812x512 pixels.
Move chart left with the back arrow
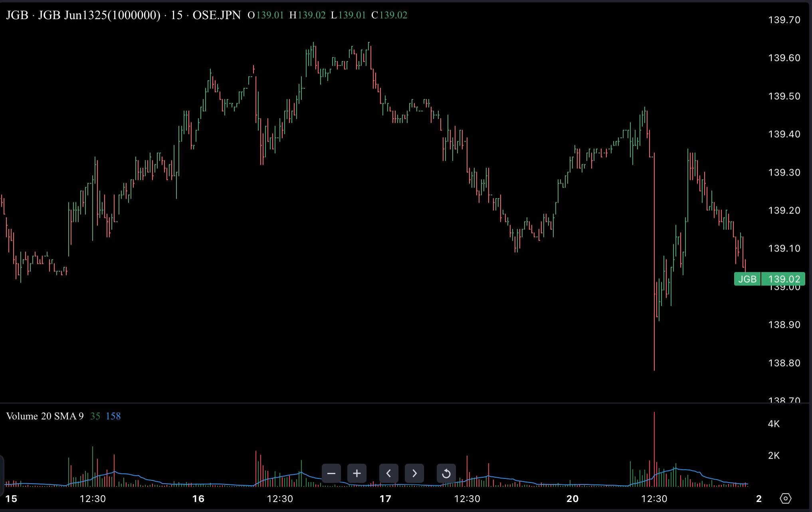coord(388,473)
